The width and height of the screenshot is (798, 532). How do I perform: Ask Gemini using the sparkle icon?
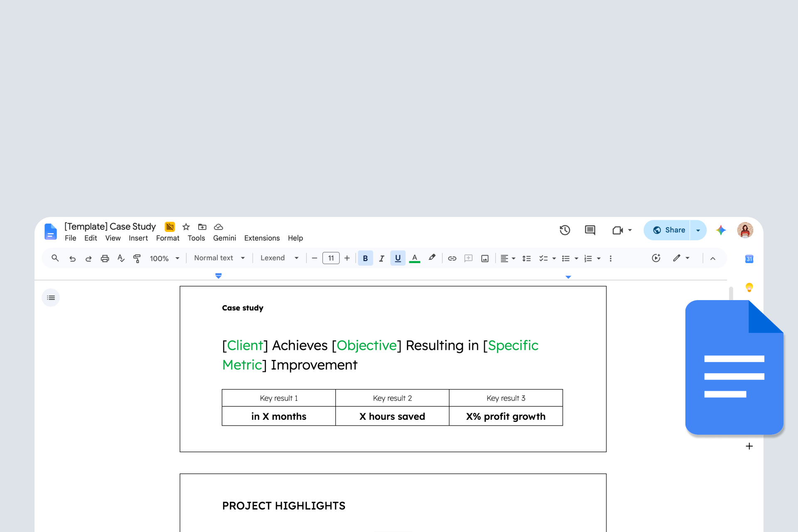pyautogui.click(x=721, y=230)
